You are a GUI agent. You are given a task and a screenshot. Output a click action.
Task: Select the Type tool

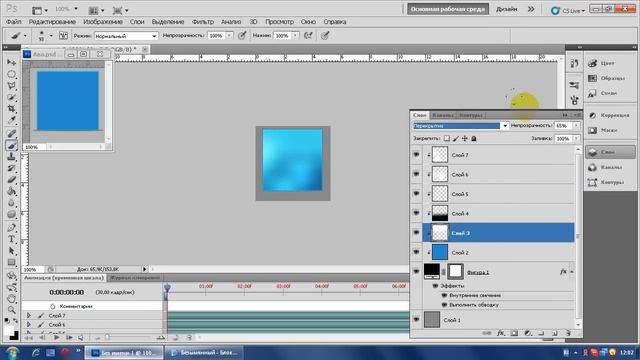click(11, 240)
